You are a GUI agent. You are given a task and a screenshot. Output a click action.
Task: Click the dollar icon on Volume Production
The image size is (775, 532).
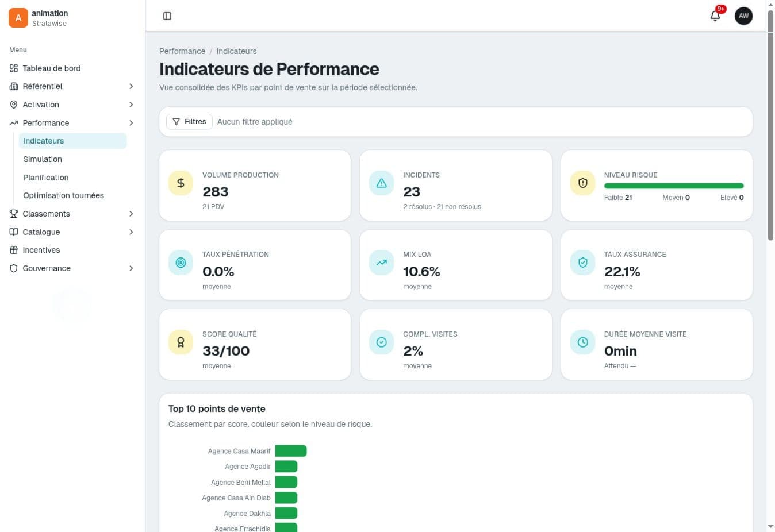(x=181, y=183)
